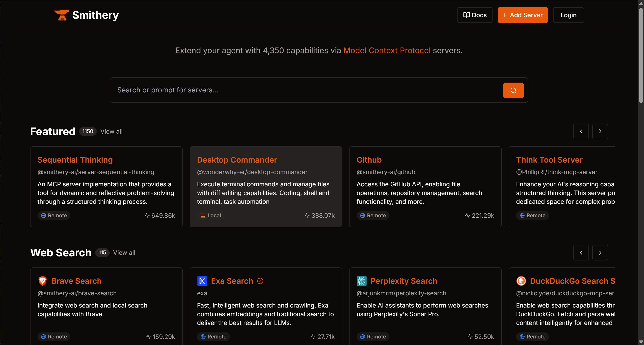
Task: Open the Sequential Thinking server
Action: [75, 160]
